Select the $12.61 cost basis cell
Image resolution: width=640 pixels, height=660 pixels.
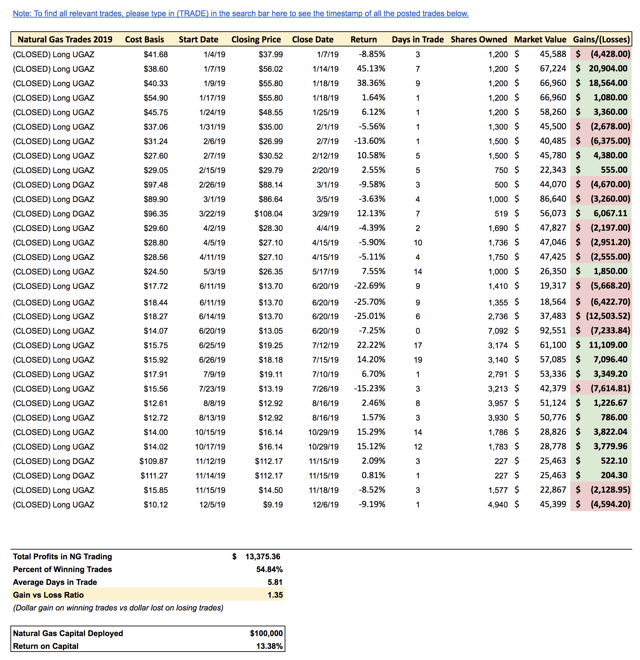pos(155,403)
